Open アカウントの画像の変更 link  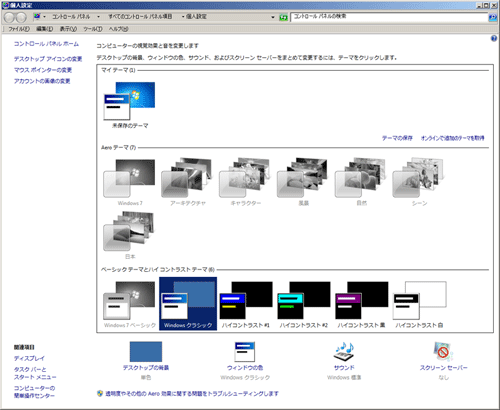42,81
